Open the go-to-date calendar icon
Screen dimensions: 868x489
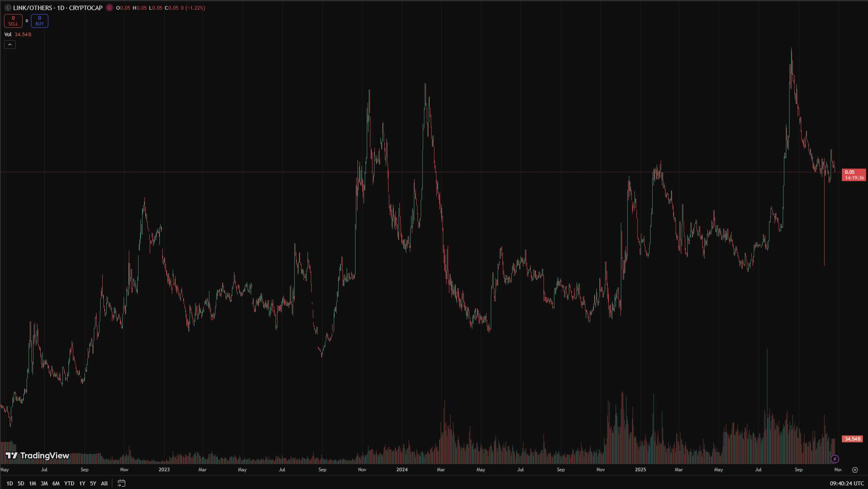click(122, 483)
